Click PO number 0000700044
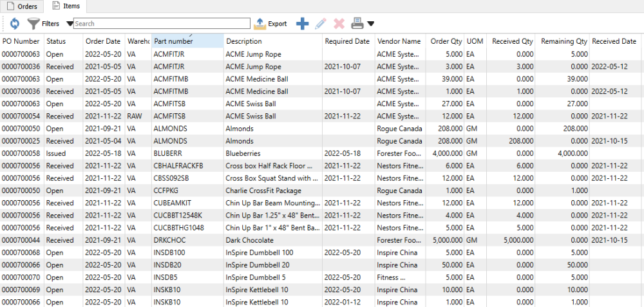Viewport: 644px width, 307px height. [x=21, y=240]
